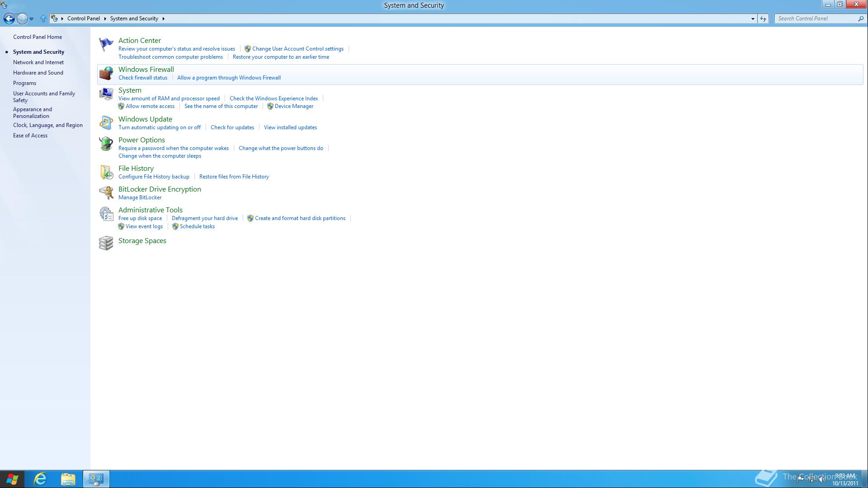The image size is (868, 488).
Task: Click the clock and date in system tray
Action: point(845,479)
